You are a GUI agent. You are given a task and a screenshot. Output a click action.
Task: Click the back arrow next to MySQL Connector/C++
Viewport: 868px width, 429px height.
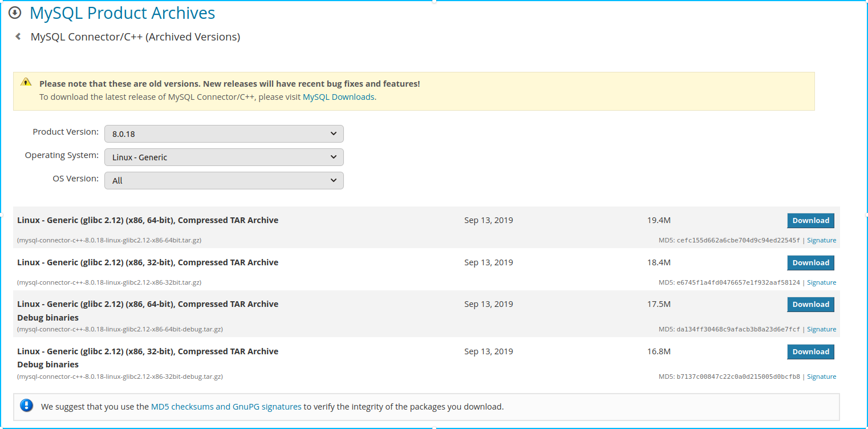(x=18, y=37)
